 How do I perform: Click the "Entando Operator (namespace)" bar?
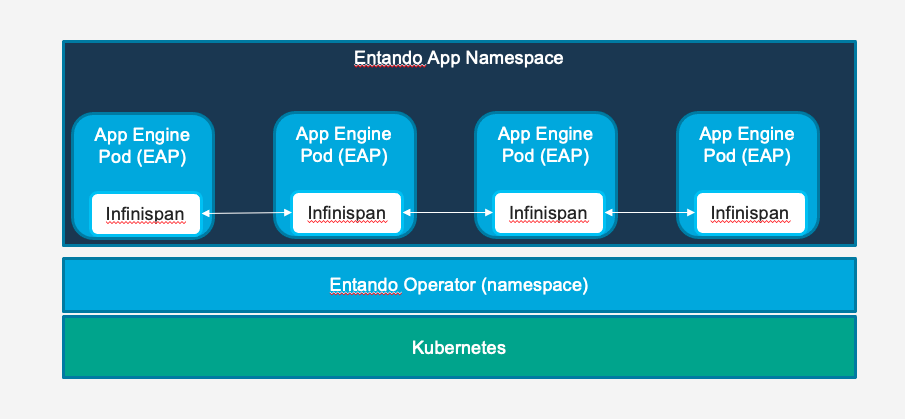pos(459,285)
